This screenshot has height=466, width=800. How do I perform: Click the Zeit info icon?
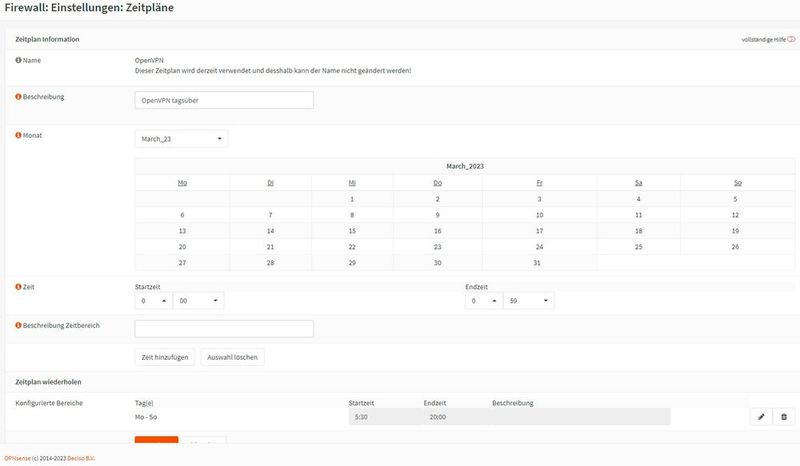click(18, 287)
